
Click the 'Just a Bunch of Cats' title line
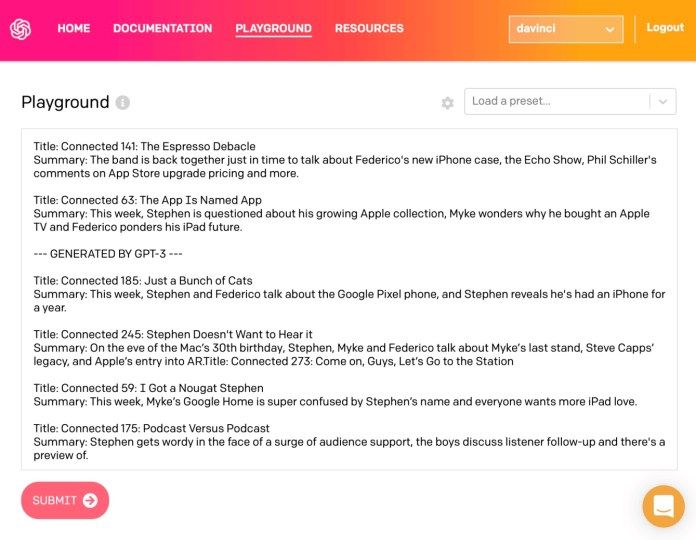coord(143,281)
